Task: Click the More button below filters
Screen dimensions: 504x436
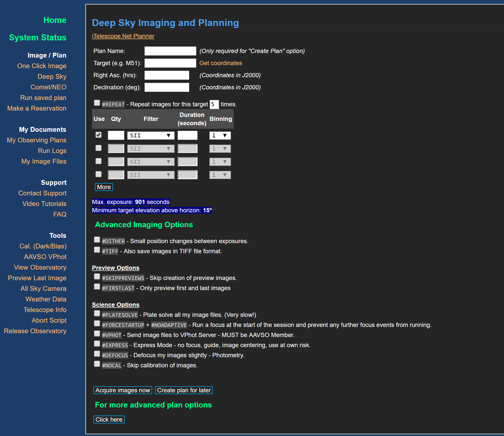Action: 104,187
